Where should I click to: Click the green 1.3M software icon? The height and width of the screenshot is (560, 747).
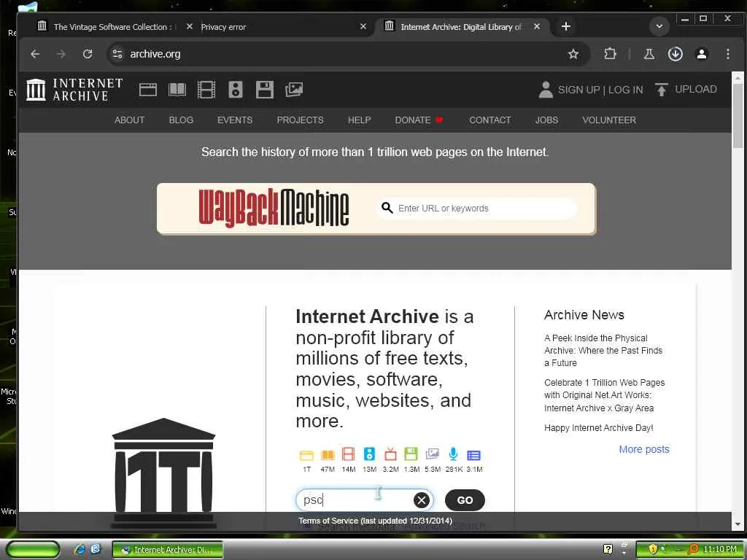[411, 454]
